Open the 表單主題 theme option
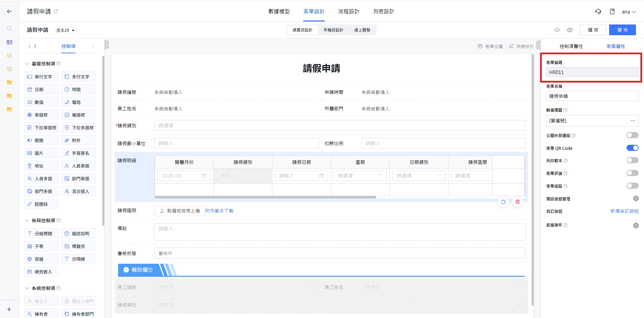 pyautogui.click(x=490, y=47)
